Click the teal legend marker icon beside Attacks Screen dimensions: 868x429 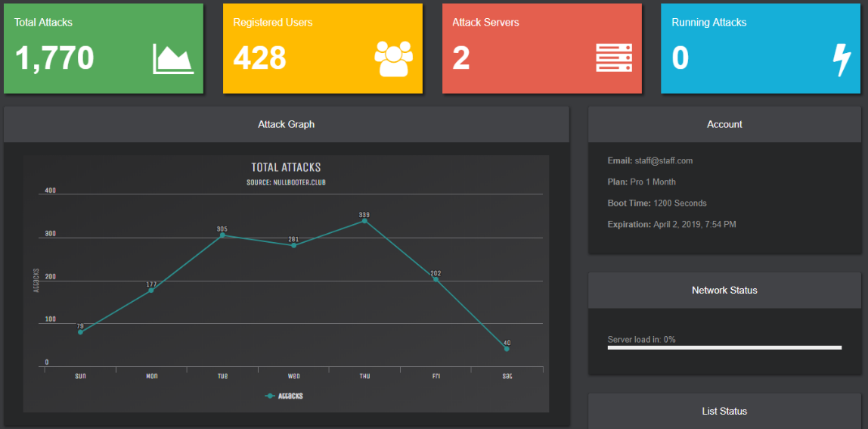tap(270, 396)
